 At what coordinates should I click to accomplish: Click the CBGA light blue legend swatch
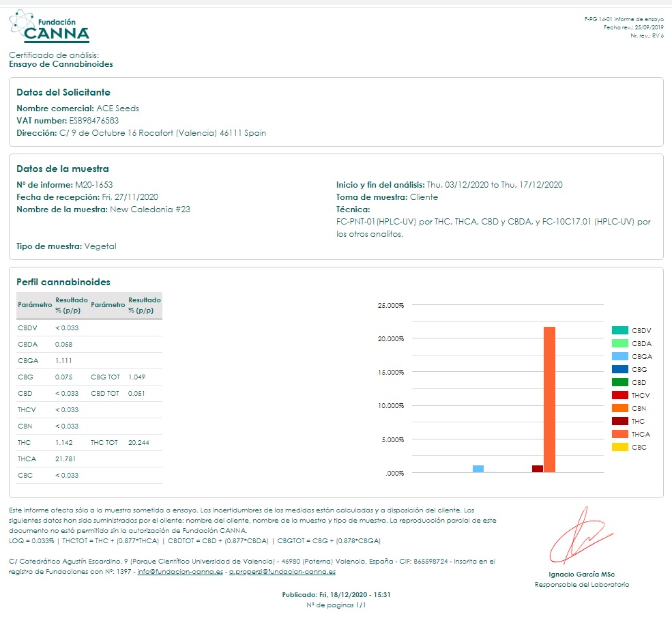pos(619,356)
